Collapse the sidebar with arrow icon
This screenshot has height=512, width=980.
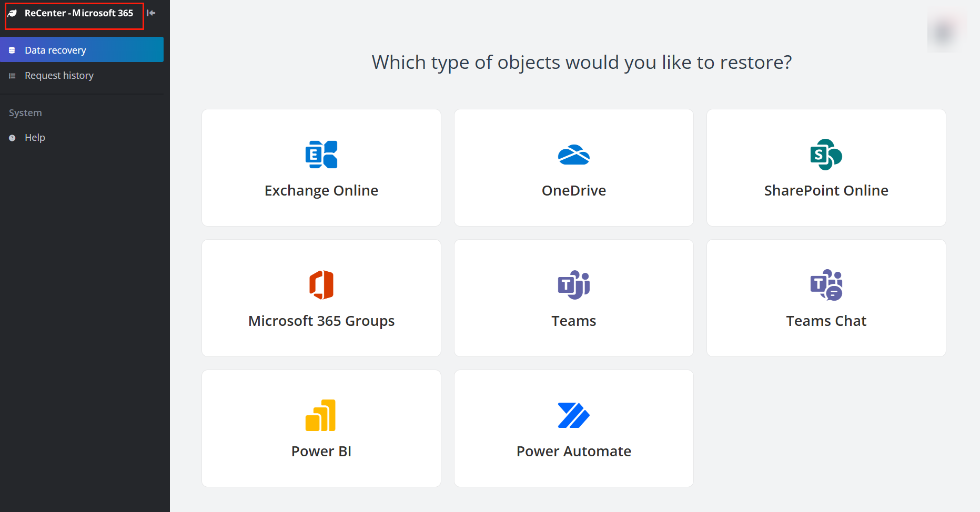151,13
